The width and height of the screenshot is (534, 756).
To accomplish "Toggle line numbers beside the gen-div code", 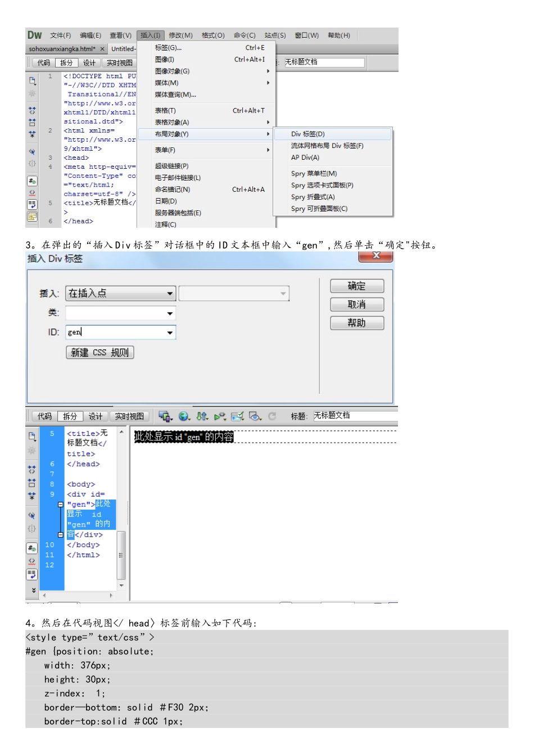I will click(32, 548).
